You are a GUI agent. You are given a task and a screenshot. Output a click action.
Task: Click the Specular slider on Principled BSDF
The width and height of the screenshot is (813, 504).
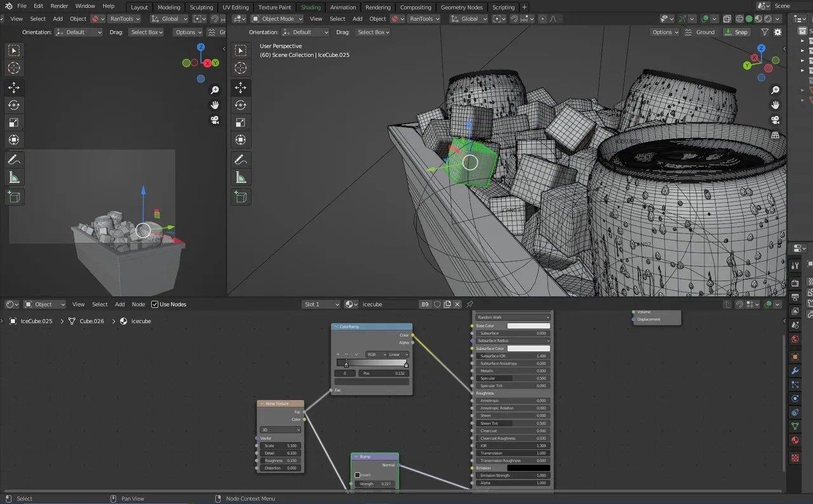pyautogui.click(x=513, y=378)
